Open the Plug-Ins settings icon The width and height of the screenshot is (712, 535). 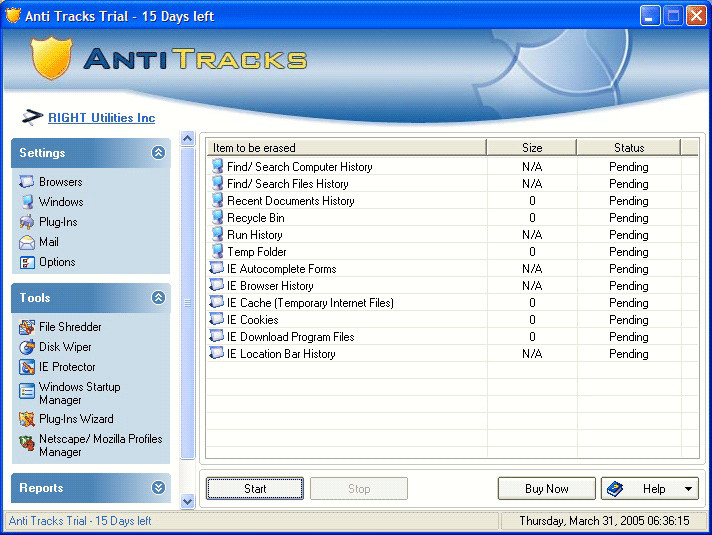pos(27,222)
